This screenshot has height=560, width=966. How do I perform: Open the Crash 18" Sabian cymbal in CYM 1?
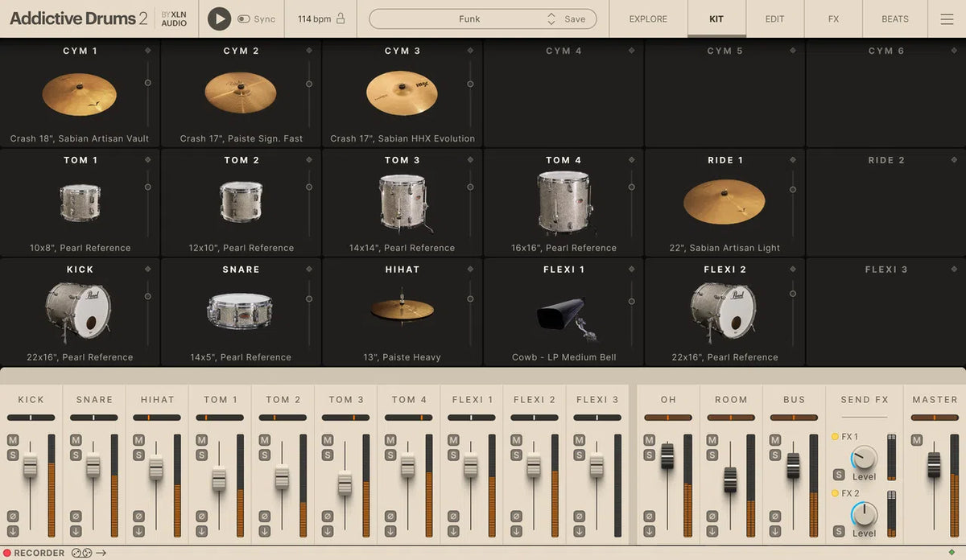(80, 93)
